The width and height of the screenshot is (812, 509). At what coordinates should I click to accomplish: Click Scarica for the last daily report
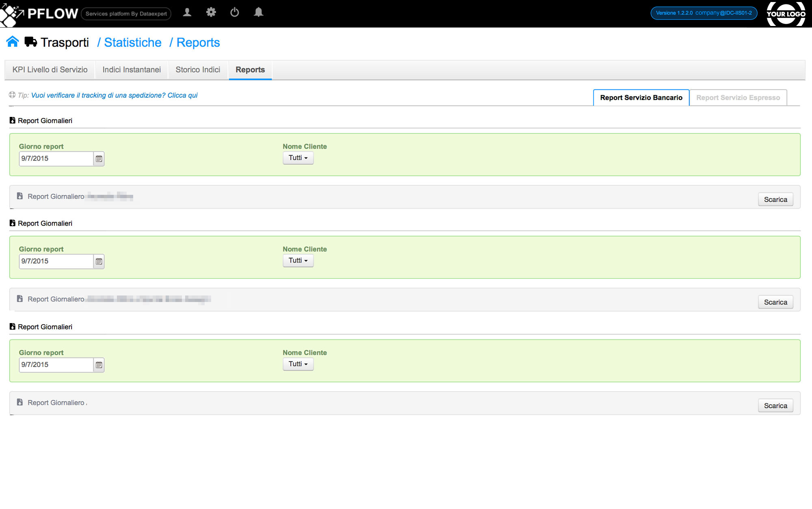pyautogui.click(x=775, y=405)
